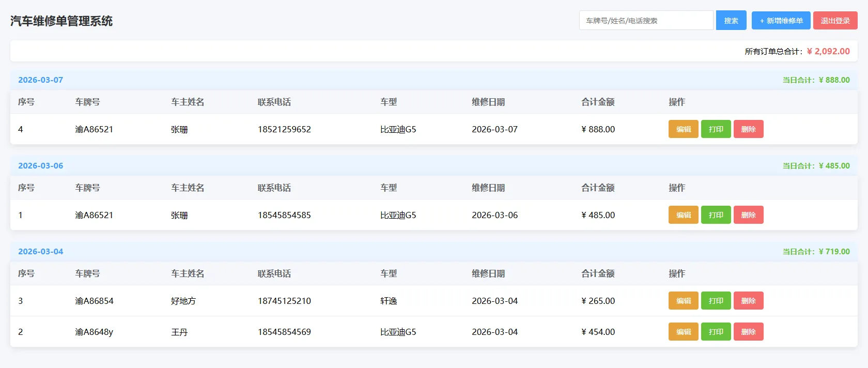Image resolution: width=868 pixels, height=368 pixels.
Task: Delete the 2026-03-07 repair order
Action: (748, 129)
